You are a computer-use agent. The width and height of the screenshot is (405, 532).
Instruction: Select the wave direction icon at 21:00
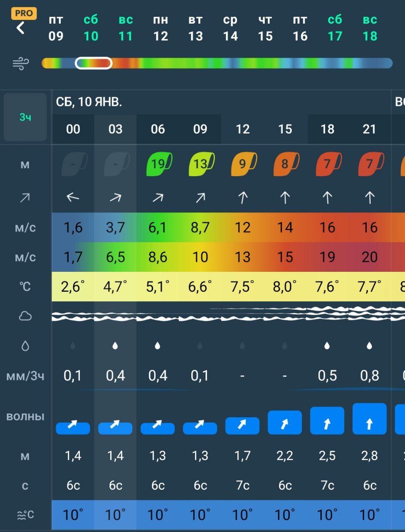tap(369, 419)
